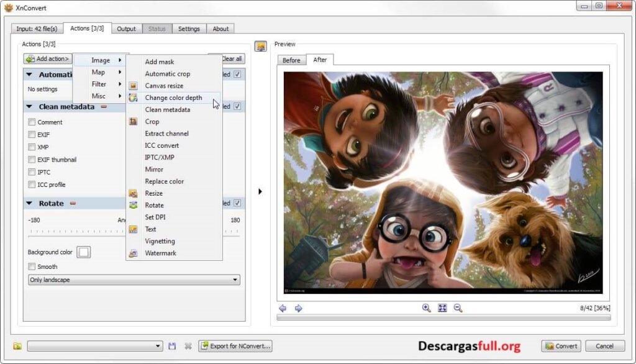636x364 pixels.
Task: Select the Watermark action icon
Action: tap(132, 253)
